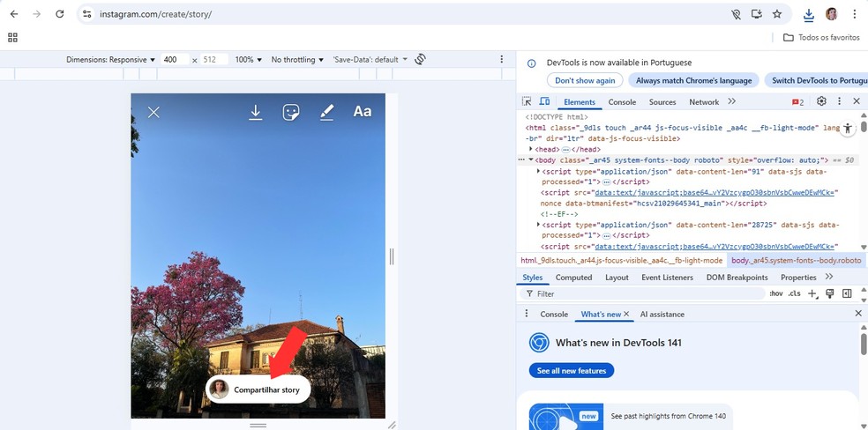Switch to the Sources tab
The image size is (868, 430).
coord(662,101)
